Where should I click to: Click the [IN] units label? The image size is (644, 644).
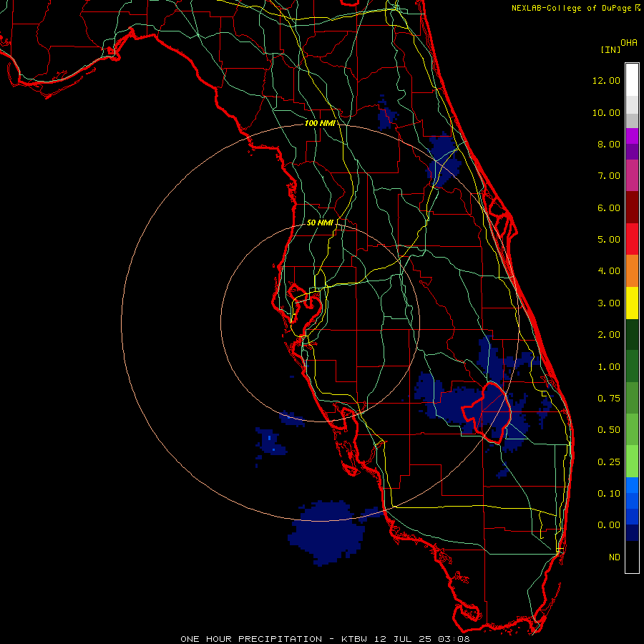610,49
